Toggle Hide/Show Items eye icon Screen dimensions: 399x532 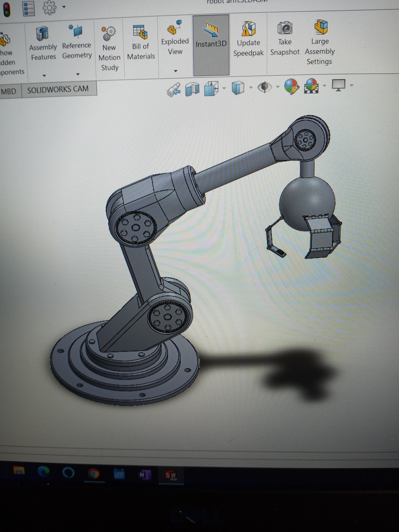(265, 87)
